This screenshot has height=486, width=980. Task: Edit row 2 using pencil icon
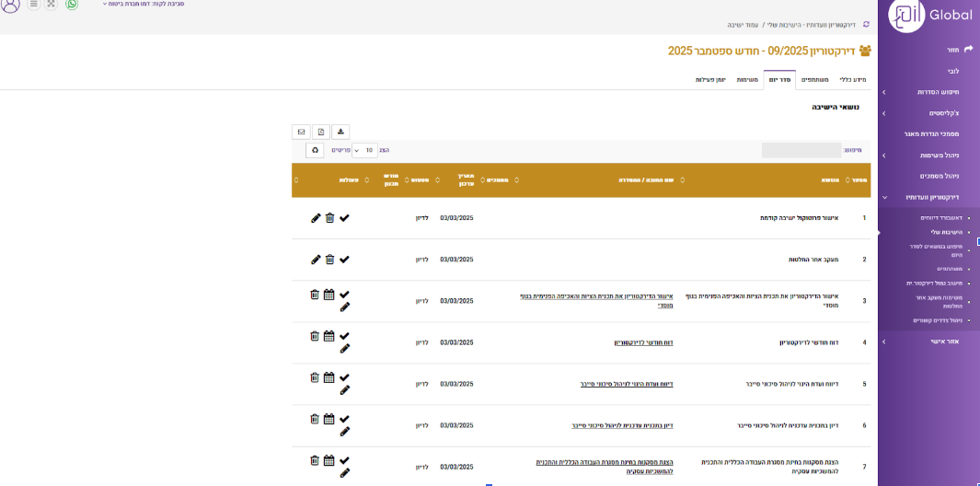316,260
